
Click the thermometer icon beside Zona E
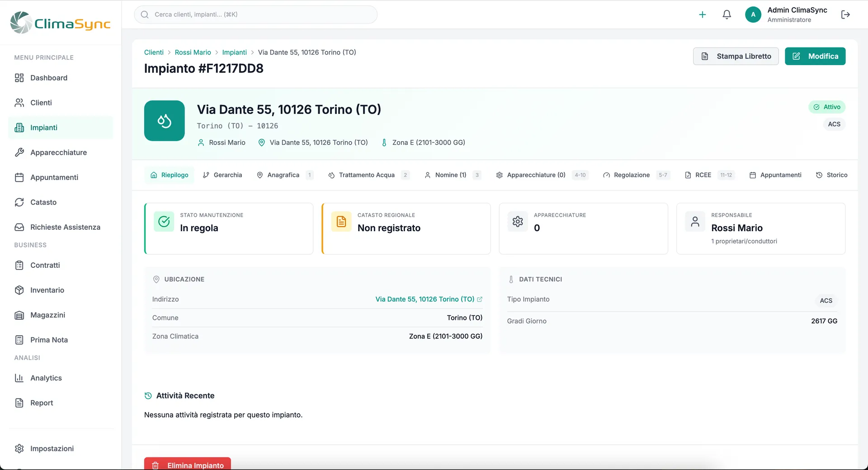coord(384,142)
